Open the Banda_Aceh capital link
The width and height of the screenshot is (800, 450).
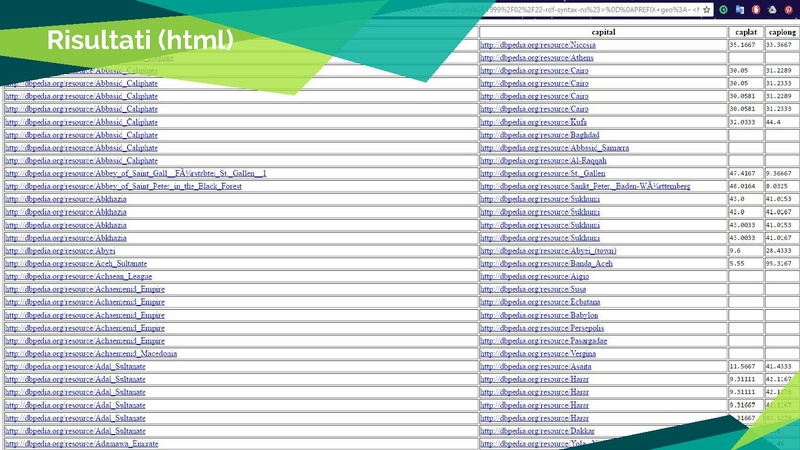[x=546, y=263]
